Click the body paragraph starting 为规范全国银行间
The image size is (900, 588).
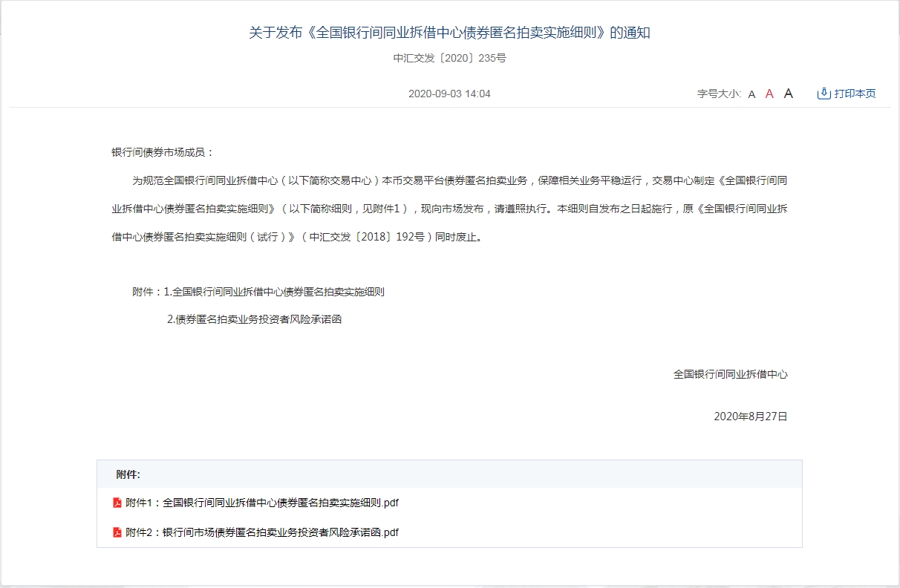click(x=449, y=209)
